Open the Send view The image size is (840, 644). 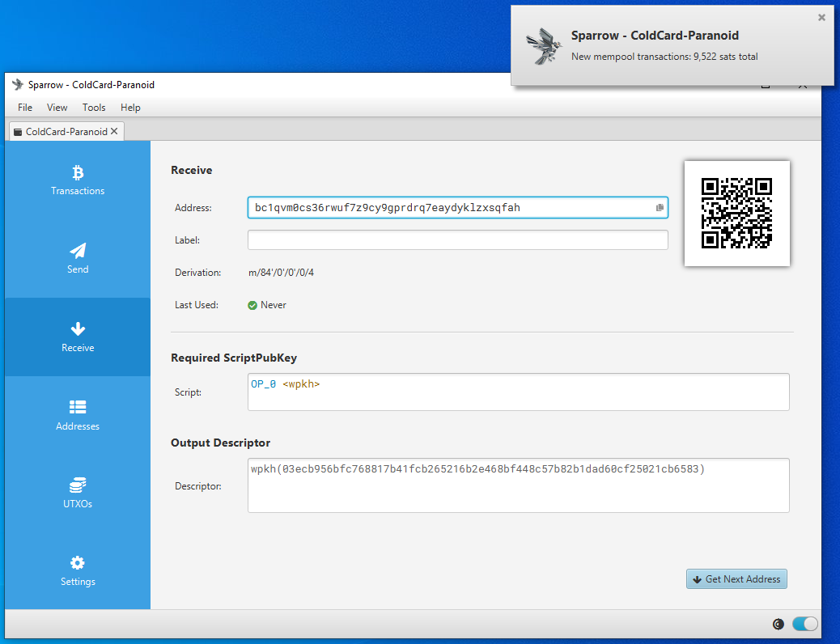(x=78, y=258)
